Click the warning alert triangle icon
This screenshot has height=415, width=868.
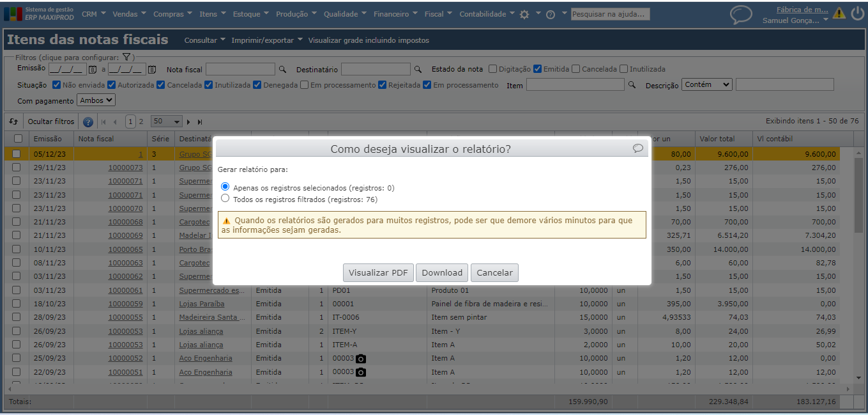pos(839,13)
